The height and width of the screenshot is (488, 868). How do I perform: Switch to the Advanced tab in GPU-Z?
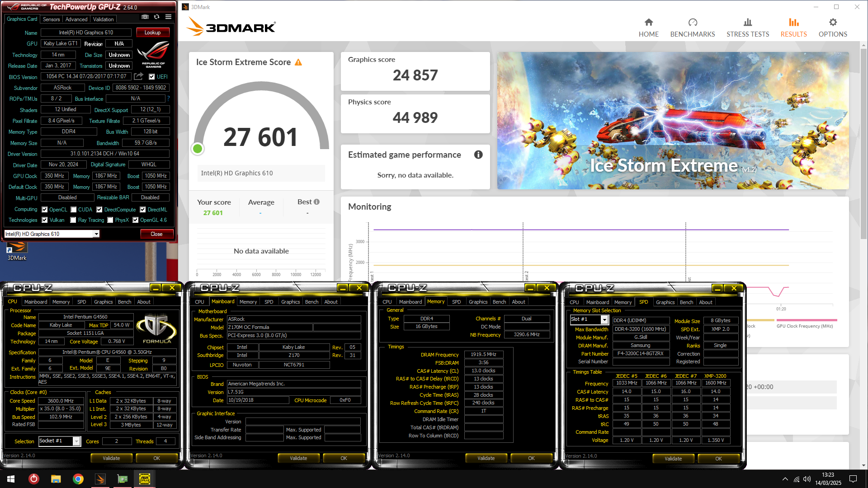point(76,19)
